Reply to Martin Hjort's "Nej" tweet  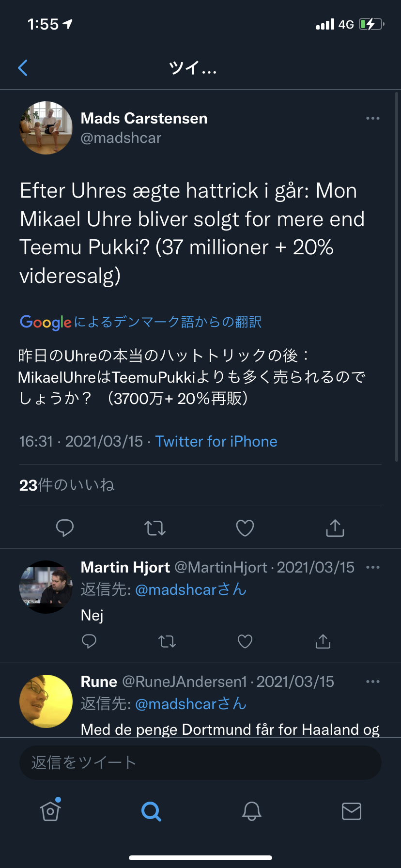89,641
